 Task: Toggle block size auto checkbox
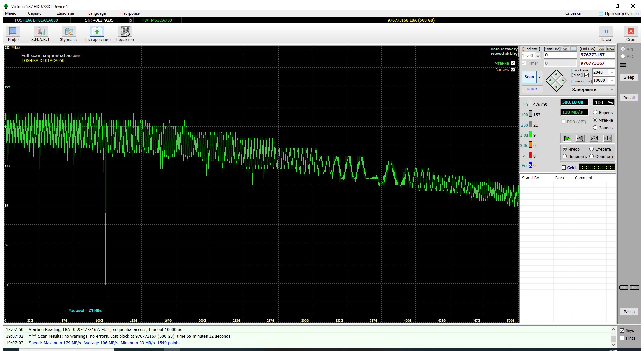587,75
